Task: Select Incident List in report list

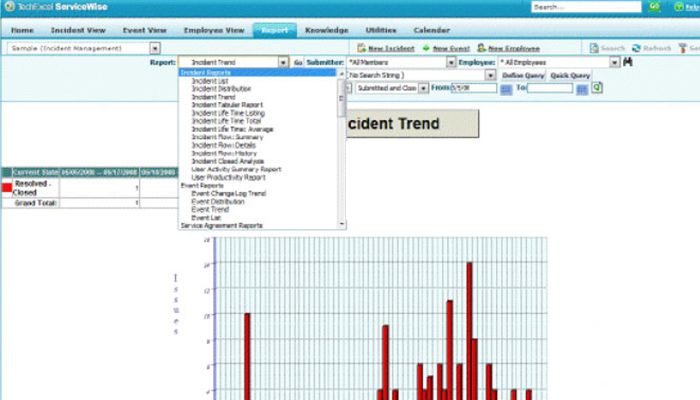Action: 210,81
